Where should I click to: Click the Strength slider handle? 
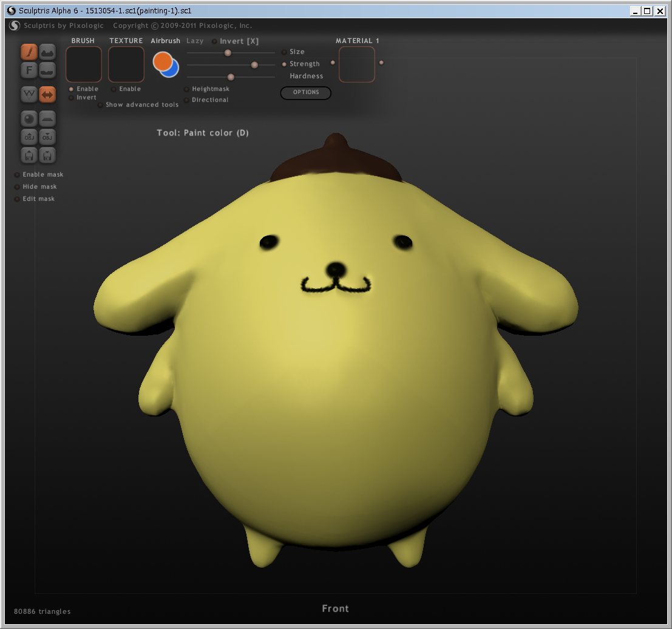254,65
